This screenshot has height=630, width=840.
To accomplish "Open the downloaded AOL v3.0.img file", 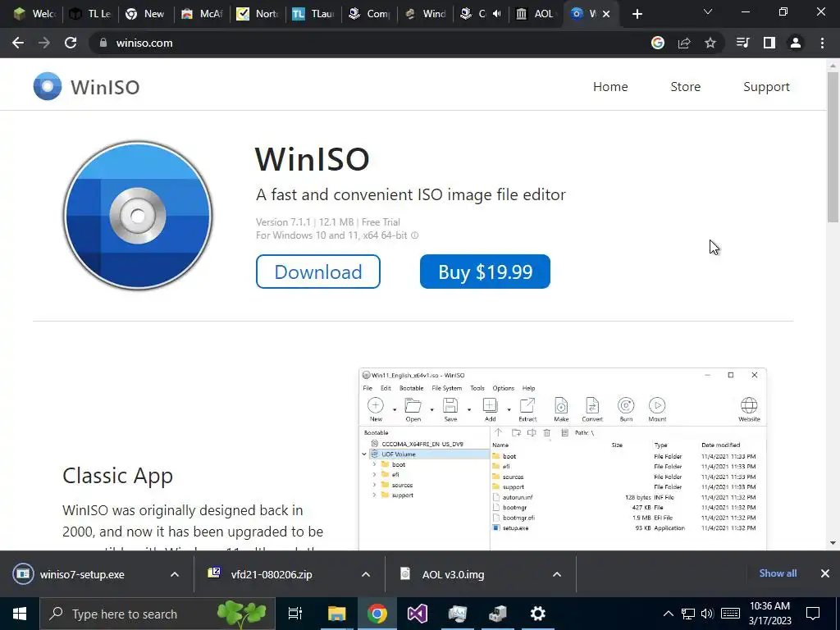I will coord(453,574).
